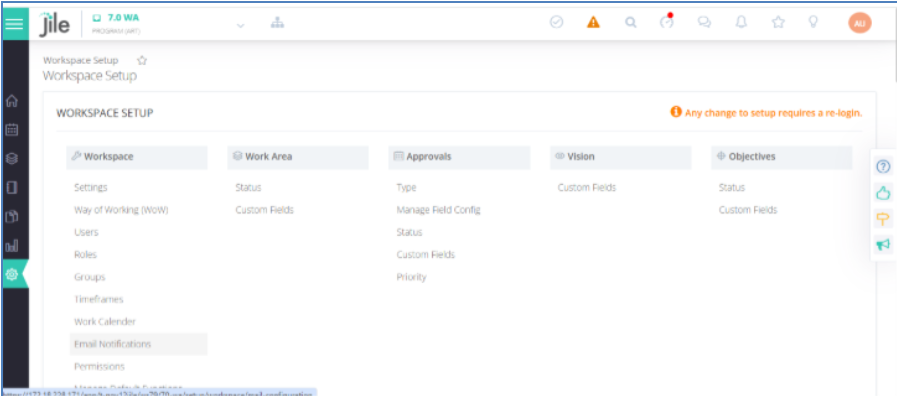Mark Workspace Setup page as favorite star
Viewport: 897px width, 396px height.
tap(142, 60)
